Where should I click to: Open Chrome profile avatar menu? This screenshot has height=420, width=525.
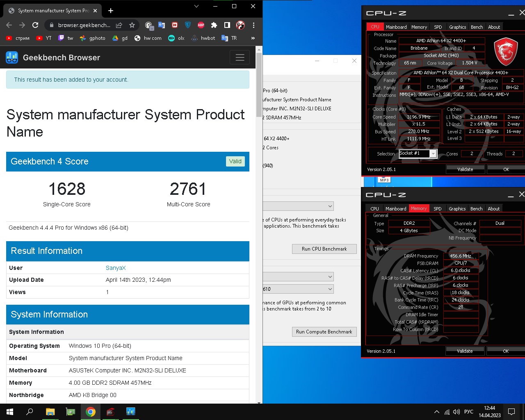[x=240, y=25]
